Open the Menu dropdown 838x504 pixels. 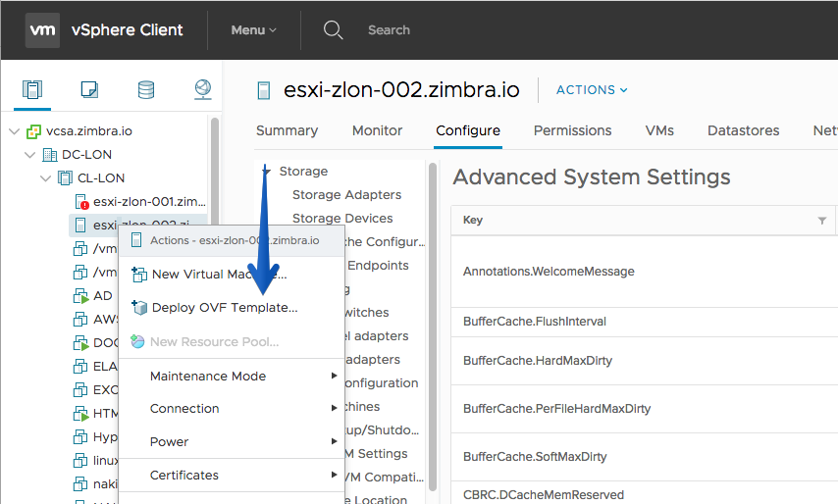coord(253,29)
